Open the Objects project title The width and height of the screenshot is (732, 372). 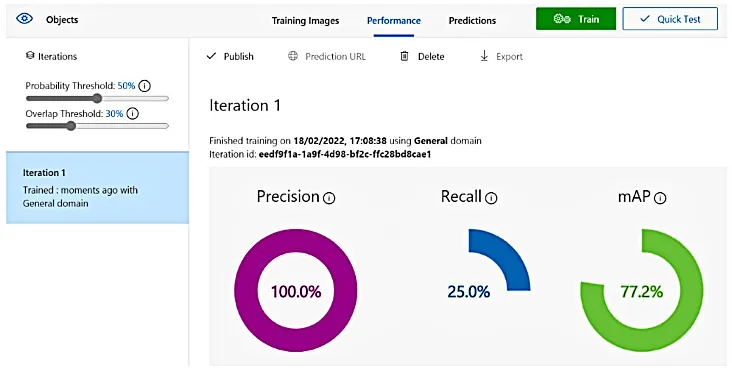click(62, 20)
